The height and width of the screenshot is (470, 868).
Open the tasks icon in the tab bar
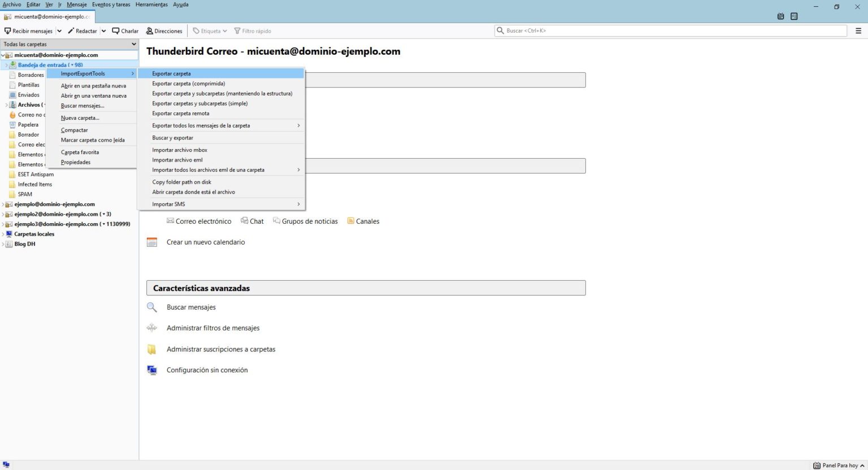click(794, 16)
